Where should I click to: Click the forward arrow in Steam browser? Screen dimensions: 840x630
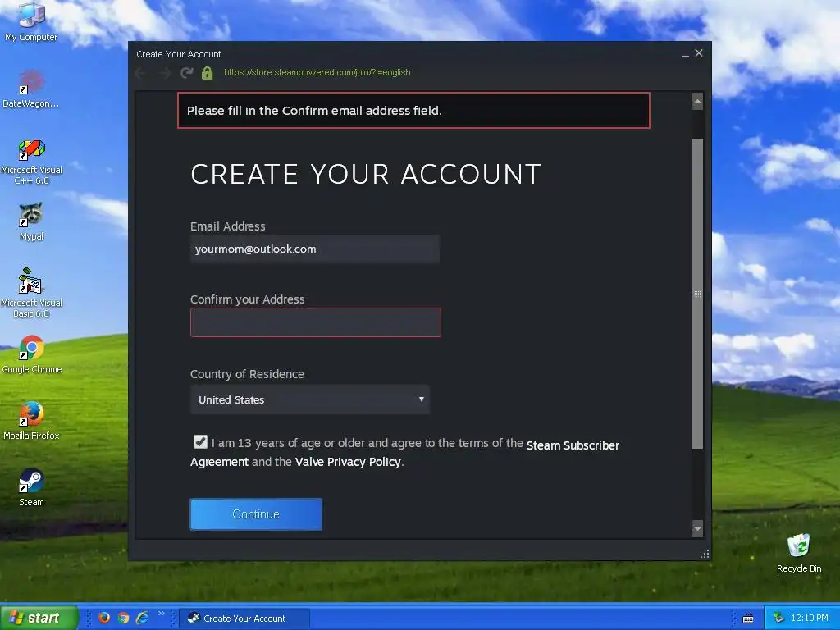pos(164,73)
